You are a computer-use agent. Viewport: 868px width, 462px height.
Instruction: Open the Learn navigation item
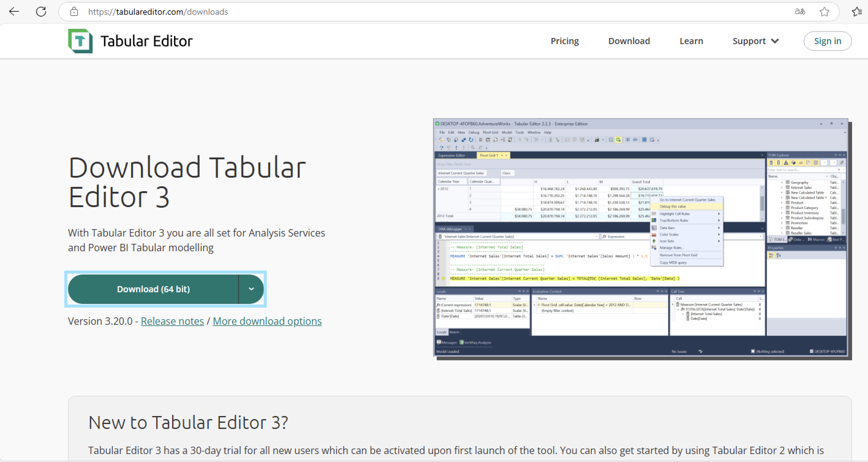point(691,41)
